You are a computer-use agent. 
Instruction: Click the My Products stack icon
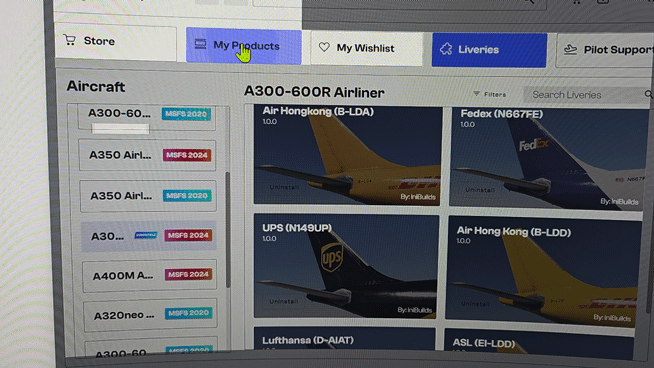(201, 44)
